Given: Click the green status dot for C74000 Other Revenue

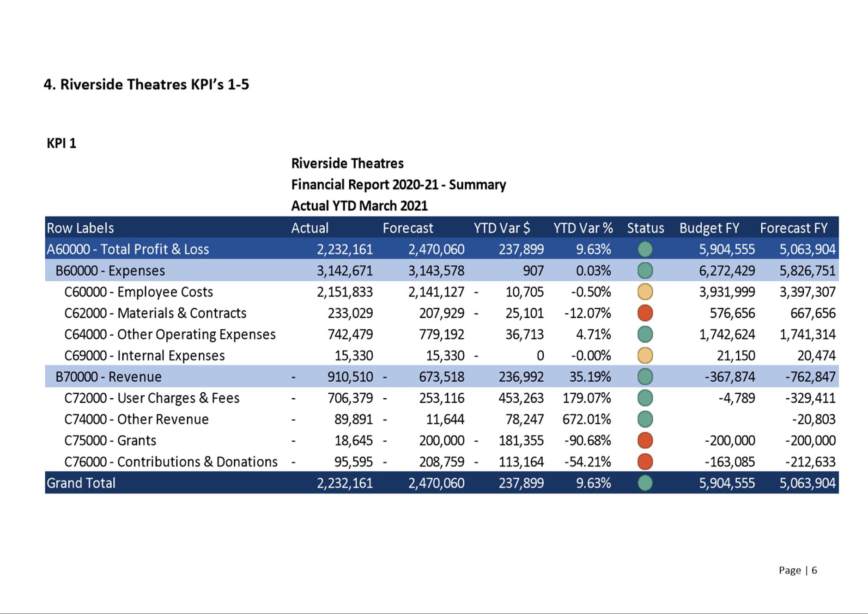Looking at the screenshot, I should tap(645, 419).
